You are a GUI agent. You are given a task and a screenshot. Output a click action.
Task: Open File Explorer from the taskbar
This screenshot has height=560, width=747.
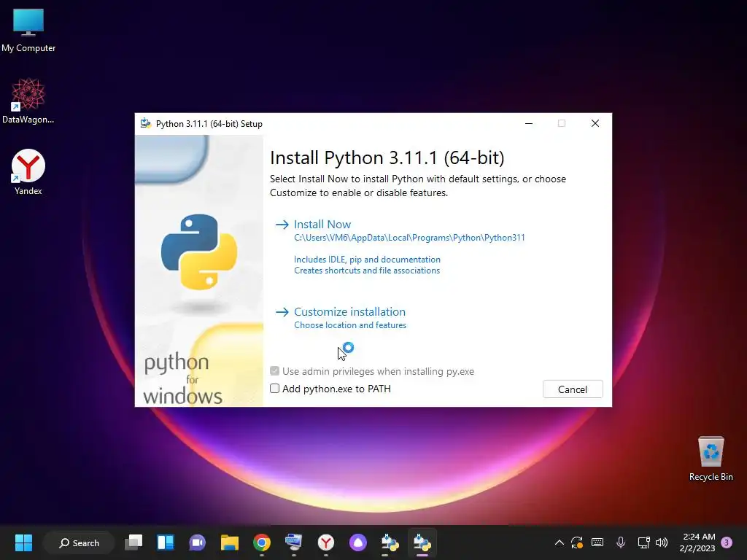pos(230,542)
